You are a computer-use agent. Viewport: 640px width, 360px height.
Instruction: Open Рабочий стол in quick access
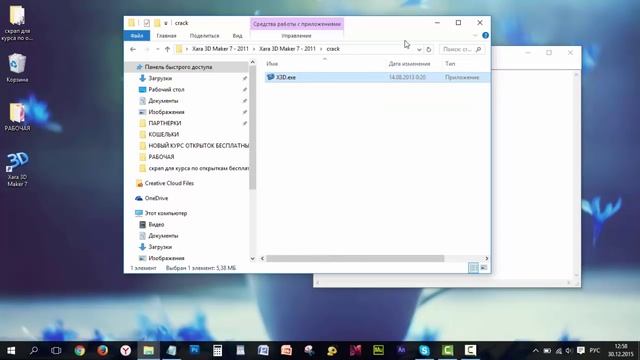click(166, 89)
